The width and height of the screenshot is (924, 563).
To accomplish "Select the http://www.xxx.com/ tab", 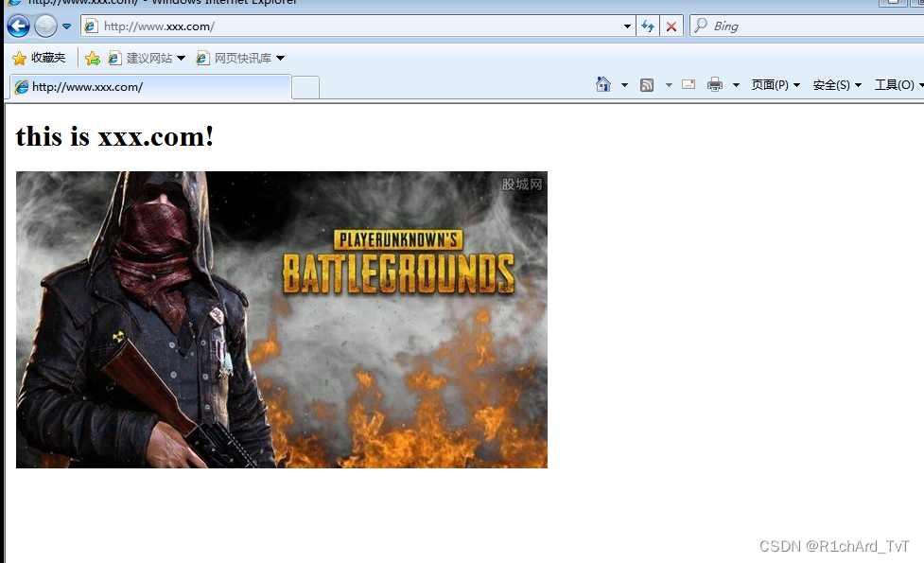I will pos(150,87).
